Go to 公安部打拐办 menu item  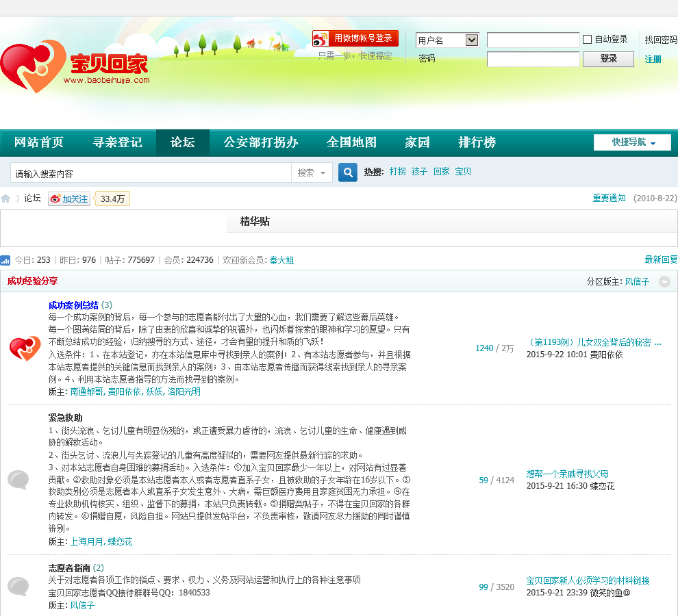(x=261, y=142)
